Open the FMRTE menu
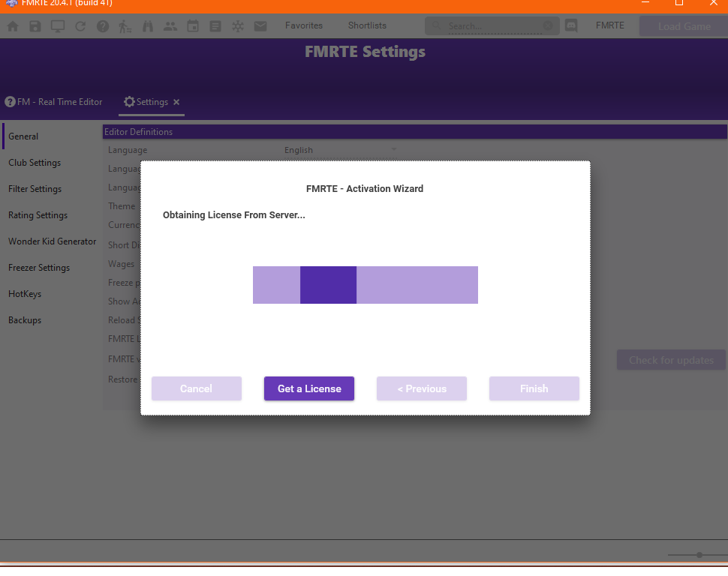This screenshot has height=576, width=728. [610, 25]
